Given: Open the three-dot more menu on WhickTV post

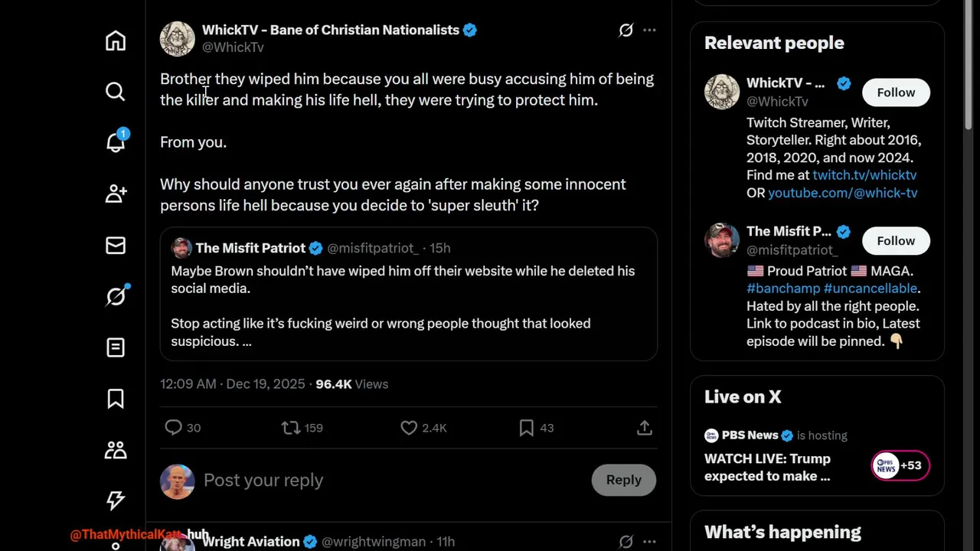Looking at the screenshot, I should [649, 30].
